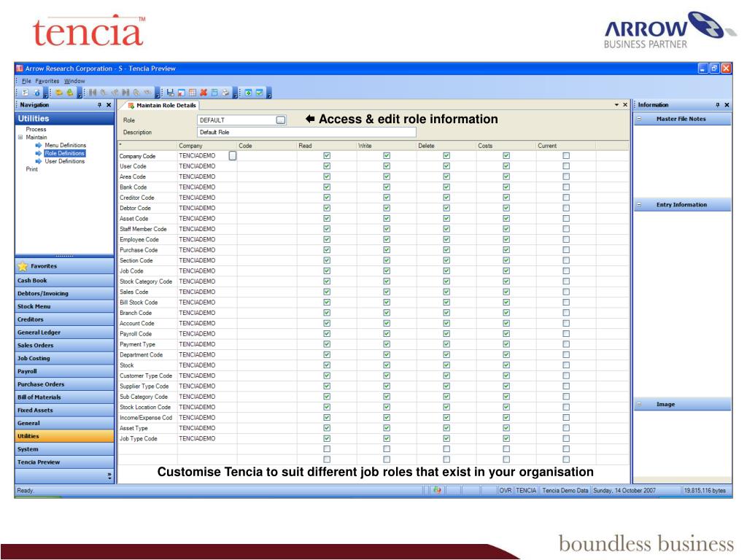The height and width of the screenshot is (560, 747).
Task: Open the Payroll module
Action: click(x=64, y=371)
